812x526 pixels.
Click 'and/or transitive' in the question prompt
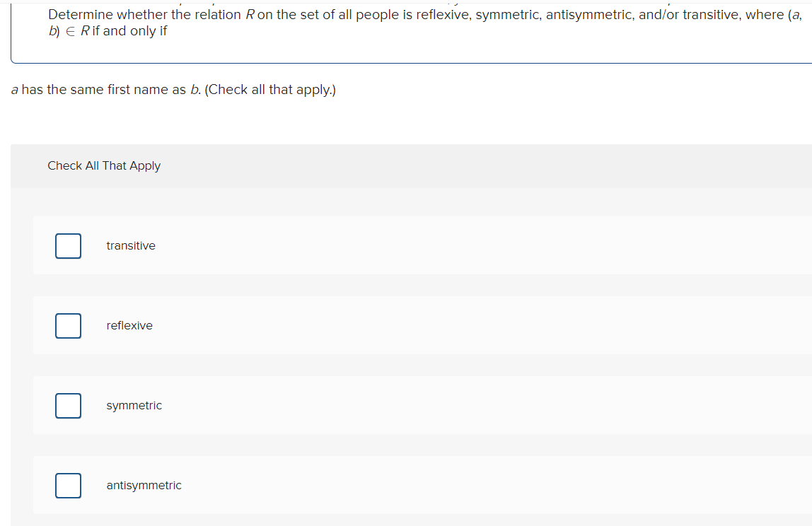click(x=690, y=15)
